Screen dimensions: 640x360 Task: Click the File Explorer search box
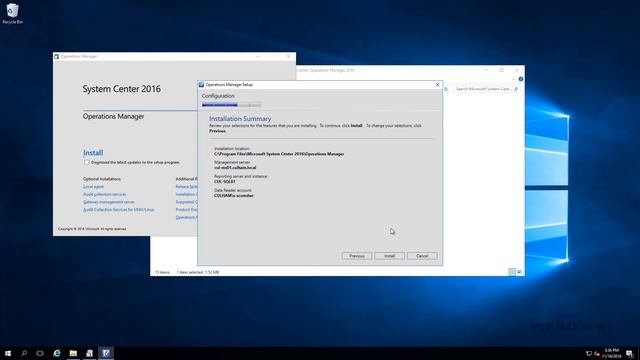[487, 89]
